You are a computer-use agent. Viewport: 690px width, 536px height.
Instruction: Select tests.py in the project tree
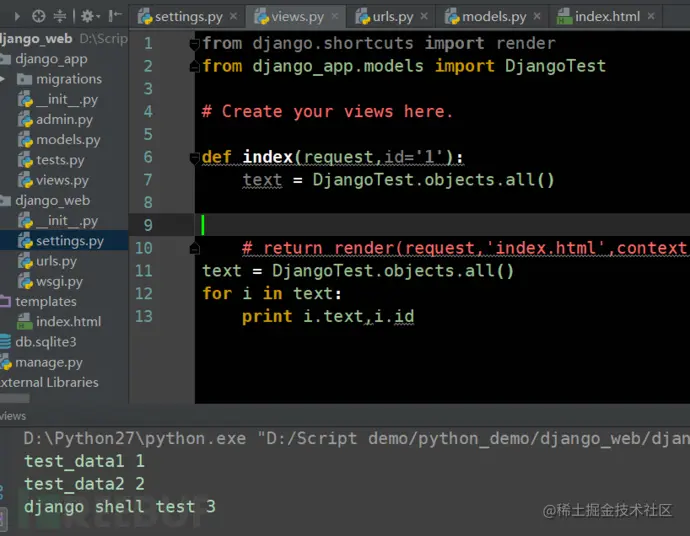(60, 160)
